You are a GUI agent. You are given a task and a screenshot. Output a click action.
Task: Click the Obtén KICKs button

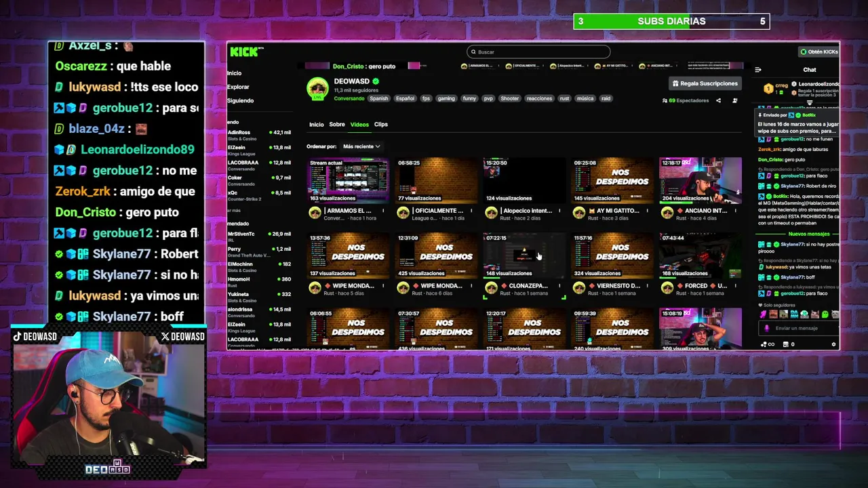point(819,52)
